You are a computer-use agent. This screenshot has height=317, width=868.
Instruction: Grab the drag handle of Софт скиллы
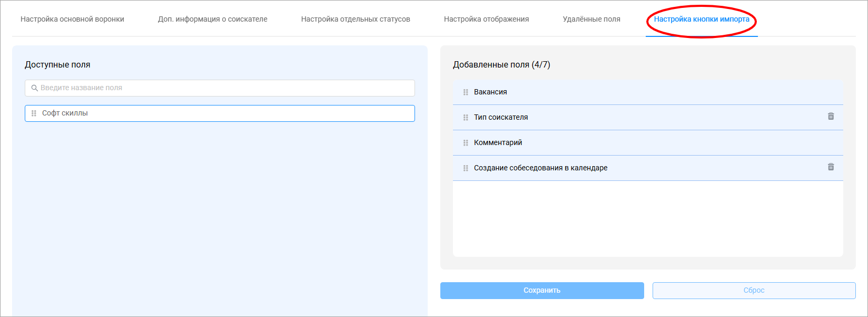click(x=34, y=113)
